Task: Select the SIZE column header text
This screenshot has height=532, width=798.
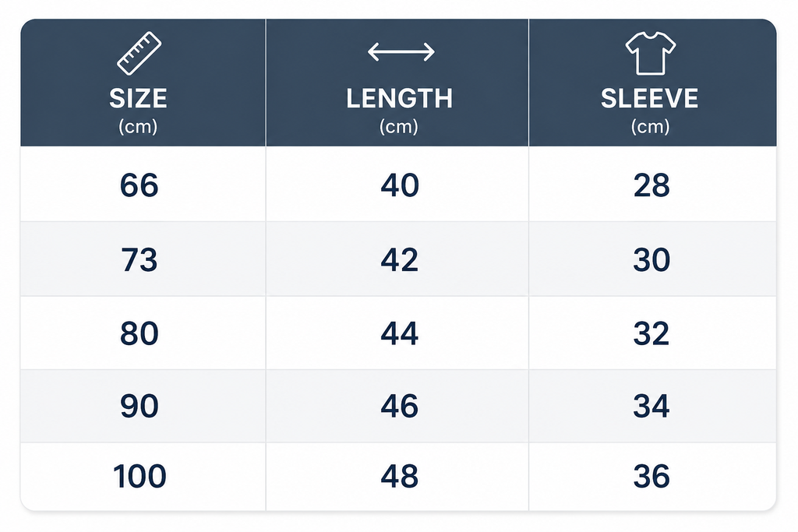Action: click(x=139, y=98)
